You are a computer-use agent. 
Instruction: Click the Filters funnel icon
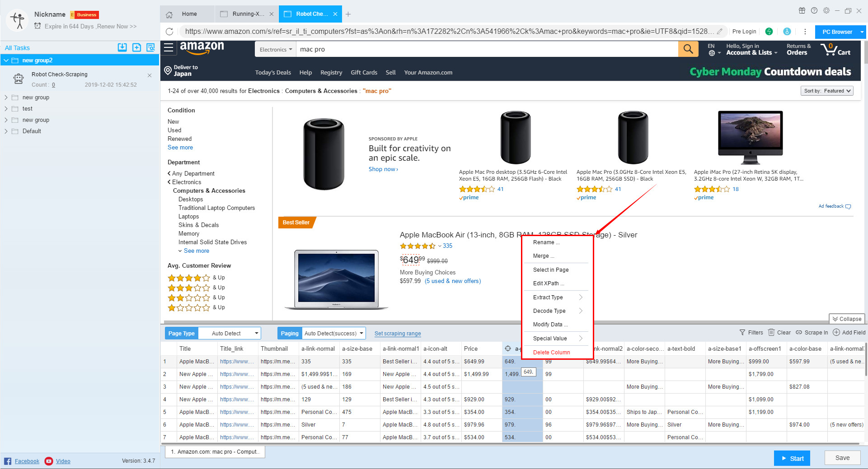(742, 333)
